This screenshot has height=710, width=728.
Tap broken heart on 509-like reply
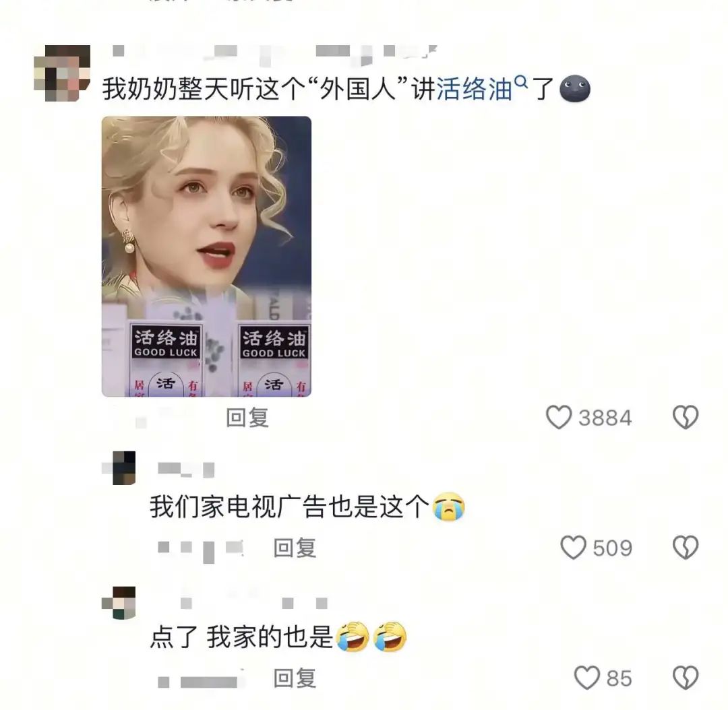click(686, 548)
